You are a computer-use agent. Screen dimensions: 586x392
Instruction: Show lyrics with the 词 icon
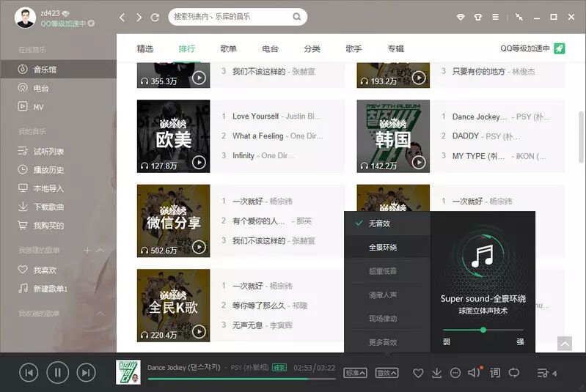coord(495,373)
